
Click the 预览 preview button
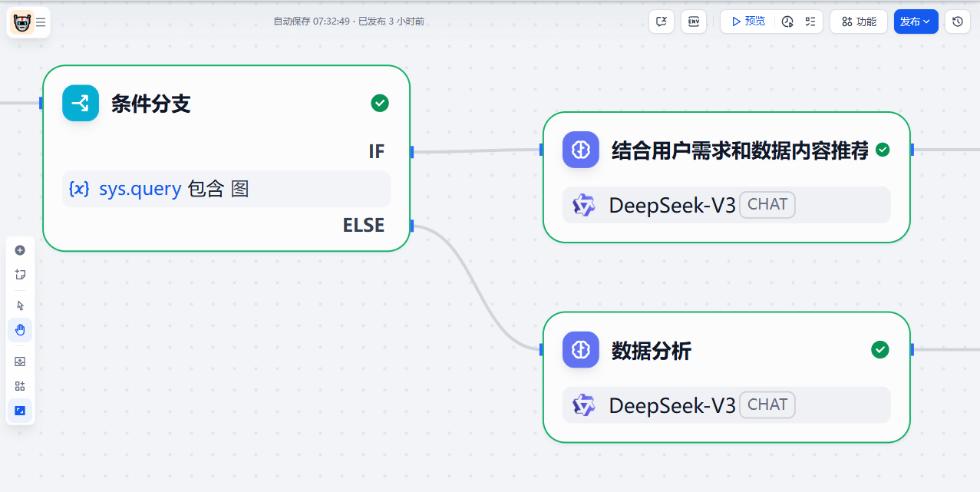[747, 21]
